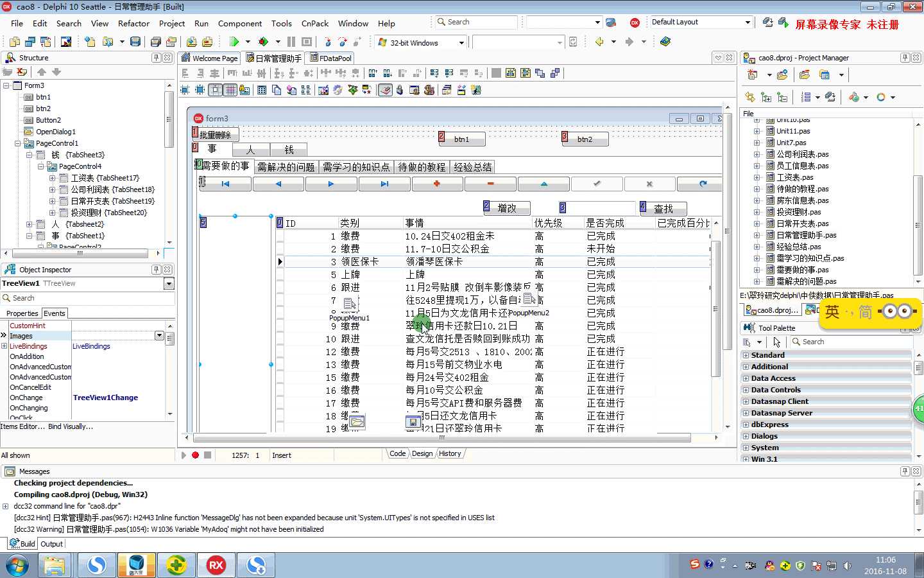Image resolution: width=924 pixels, height=578 pixels.
Task: Click red minus Delete record button
Action: pyautogui.click(x=490, y=184)
